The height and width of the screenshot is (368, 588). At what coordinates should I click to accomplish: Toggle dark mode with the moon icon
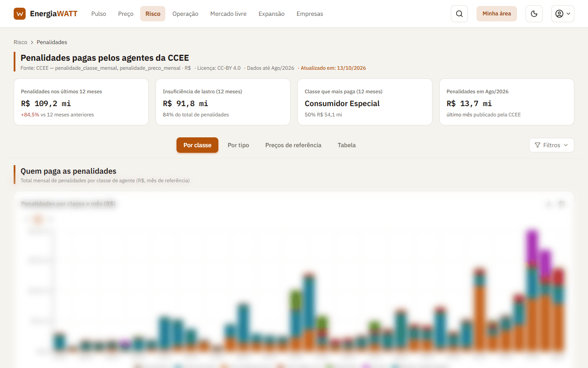534,14
